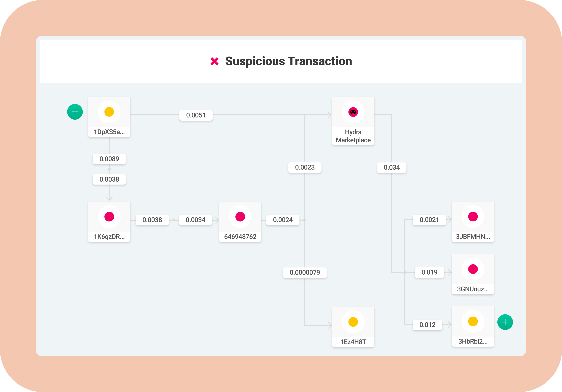Select the yellow dot on 3HbRbl2 node

tap(473, 321)
